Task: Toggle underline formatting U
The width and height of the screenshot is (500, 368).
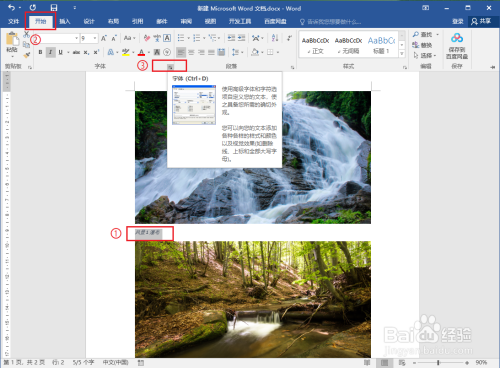Action: coord(60,52)
